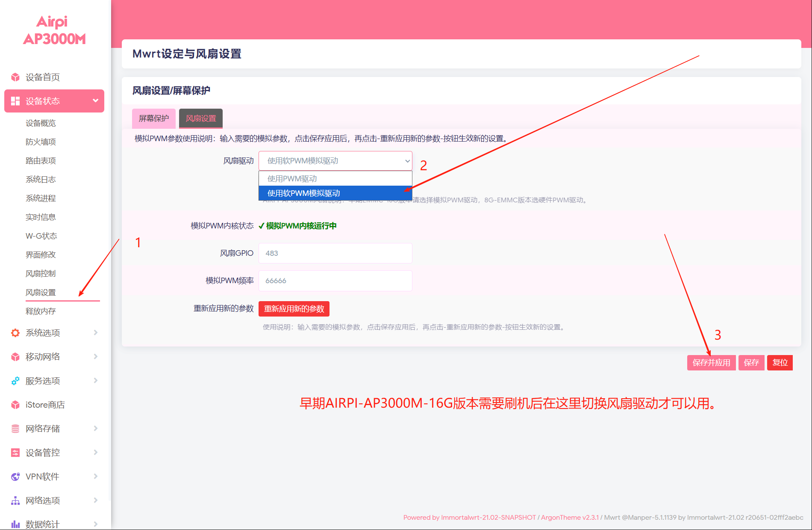Click the gear icon beside 系统选项

(x=15, y=333)
